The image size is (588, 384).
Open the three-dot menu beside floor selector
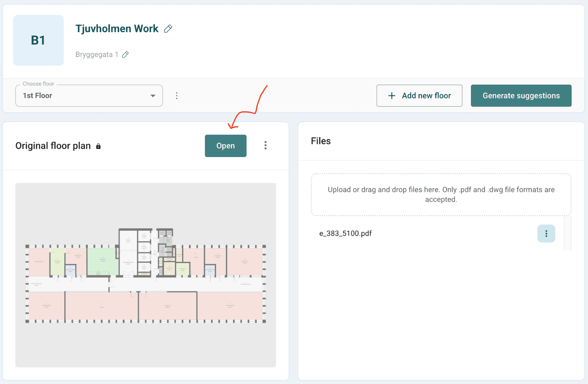pos(176,96)
